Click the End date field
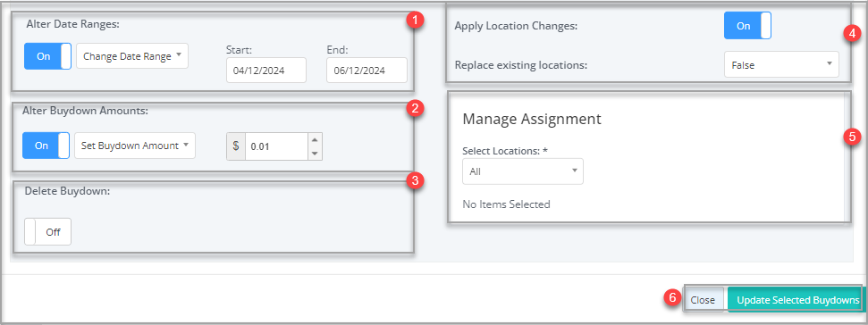 pyautogui.click(x=367, y=71)
